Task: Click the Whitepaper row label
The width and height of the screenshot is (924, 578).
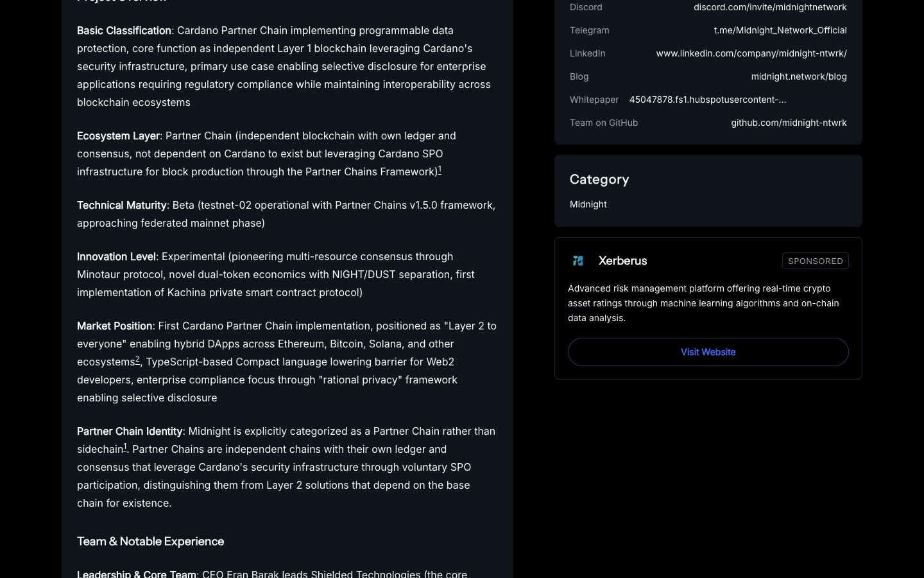Action: [594, 100]
